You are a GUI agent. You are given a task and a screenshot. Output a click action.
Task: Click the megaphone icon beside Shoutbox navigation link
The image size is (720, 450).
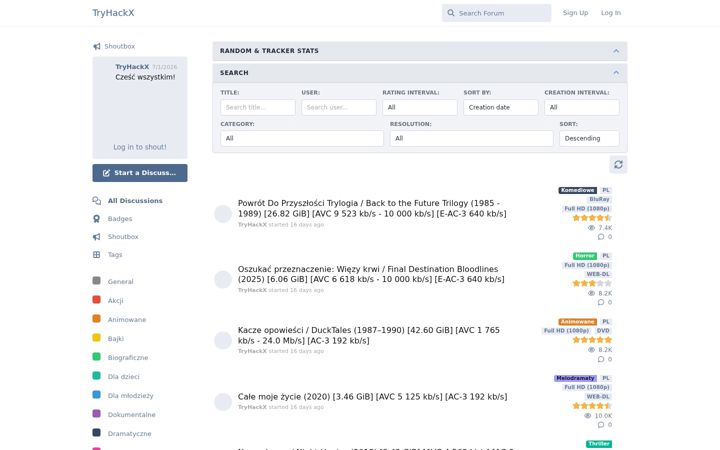[96, 236]
